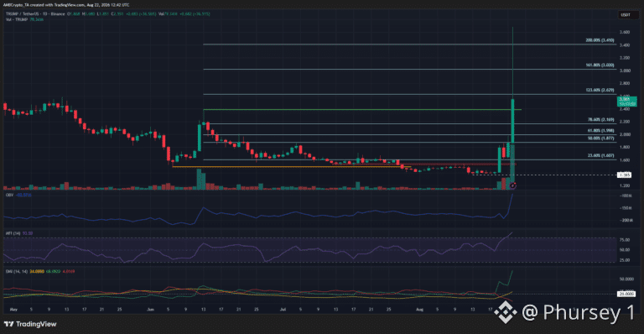Click the circular marker beneath the latest candle
Image resolution: width=644 pixels, height=334 pixels.
pyautogui.click(x=513, y=185)
